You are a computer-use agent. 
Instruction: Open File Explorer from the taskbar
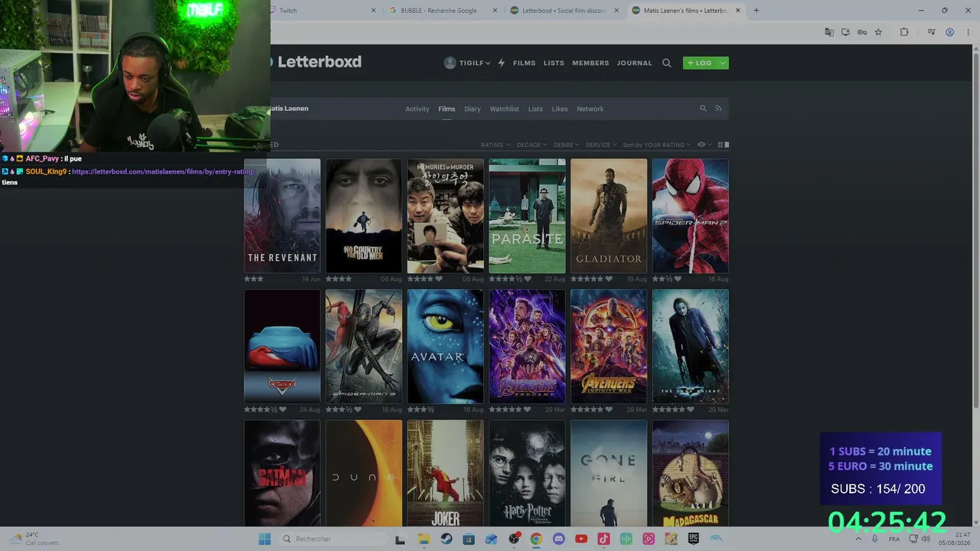pos(423,539)
